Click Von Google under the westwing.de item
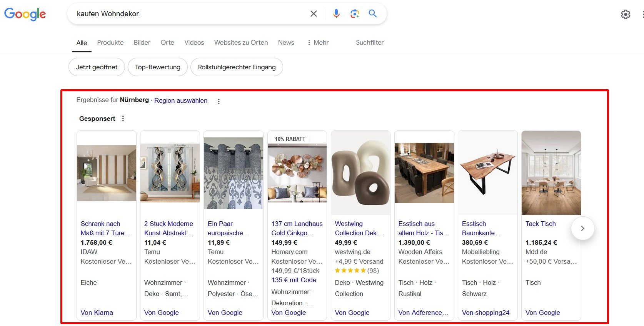Screen dimensions: 644x326 point(352,313)
